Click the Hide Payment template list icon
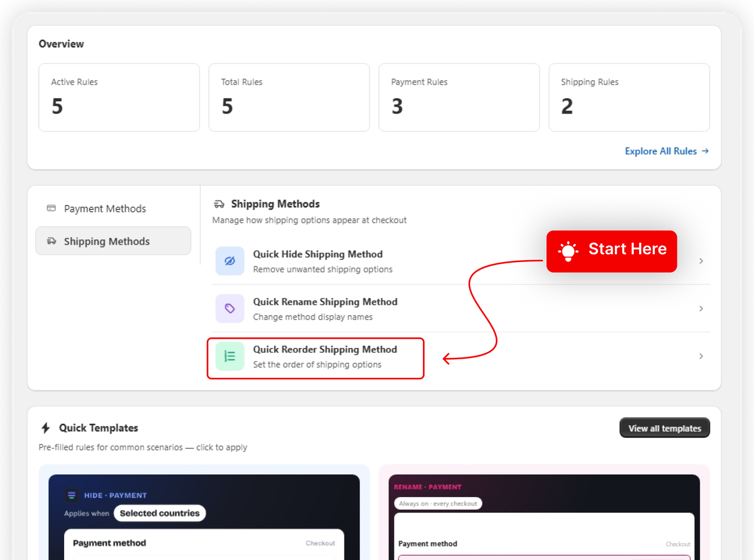The width and height of the screenshot is (754, 560). (72, 495)
